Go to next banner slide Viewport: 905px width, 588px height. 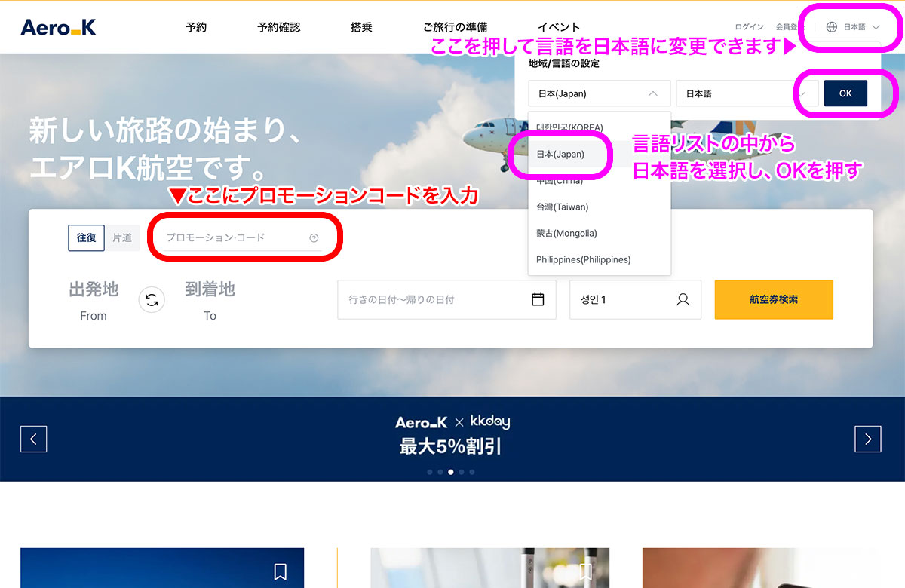pyautogui.click(x=867, y=439)
